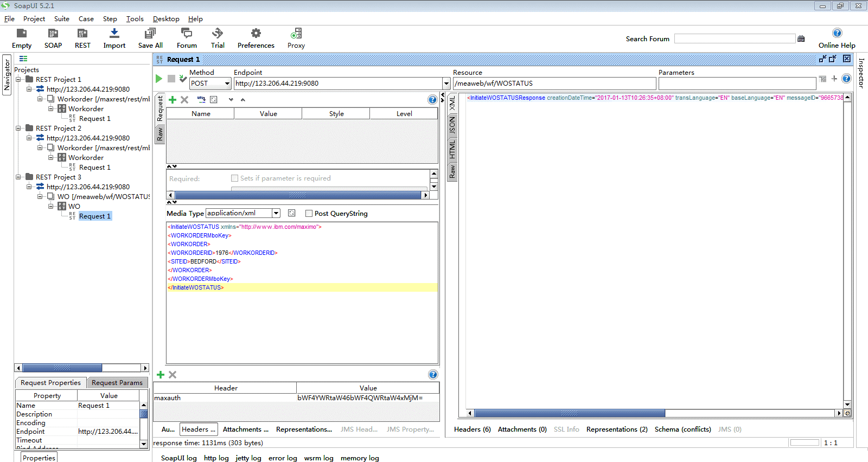The height and width of the screenshot is (462, 868).
Task: Update parameters from URL icon
Action: pos(201,100)
